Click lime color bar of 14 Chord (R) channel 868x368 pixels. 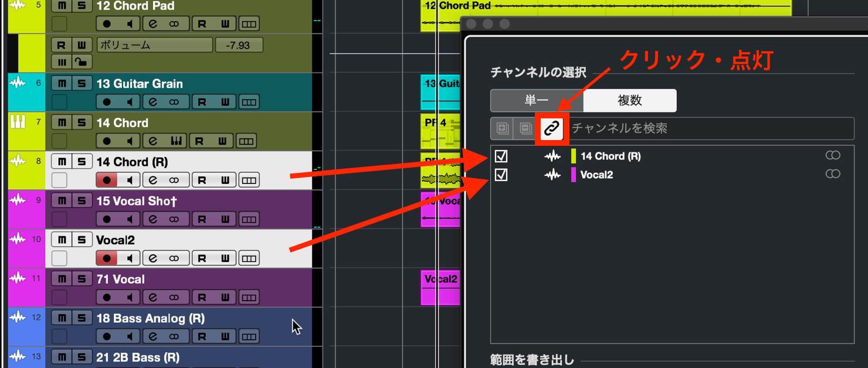pos(574,156)
